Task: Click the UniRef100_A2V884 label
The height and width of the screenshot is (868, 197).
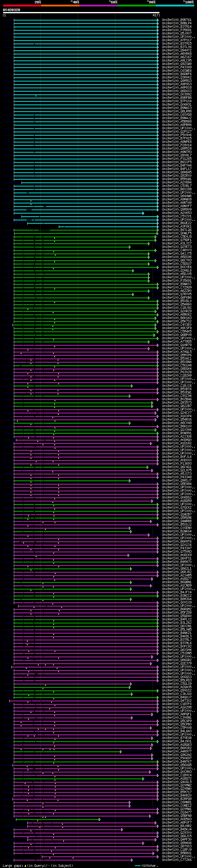Action: pyautogui.click(x=177, y=182)
